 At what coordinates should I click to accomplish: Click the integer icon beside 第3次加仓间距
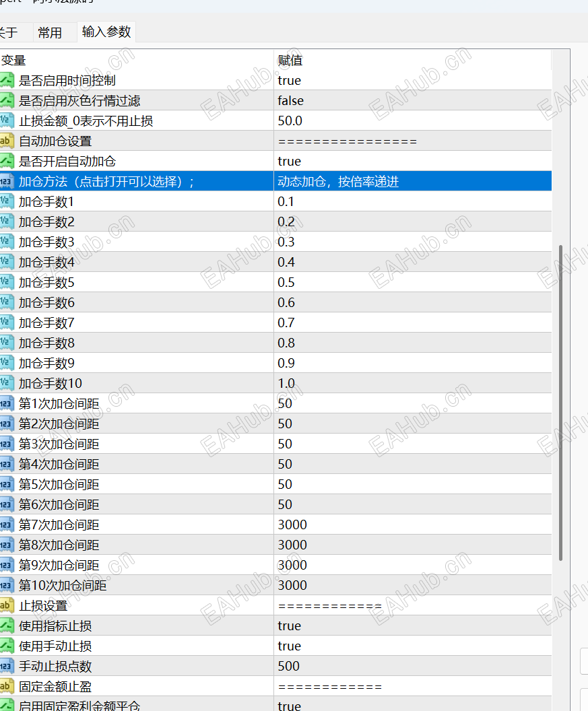tap(7, 444)
